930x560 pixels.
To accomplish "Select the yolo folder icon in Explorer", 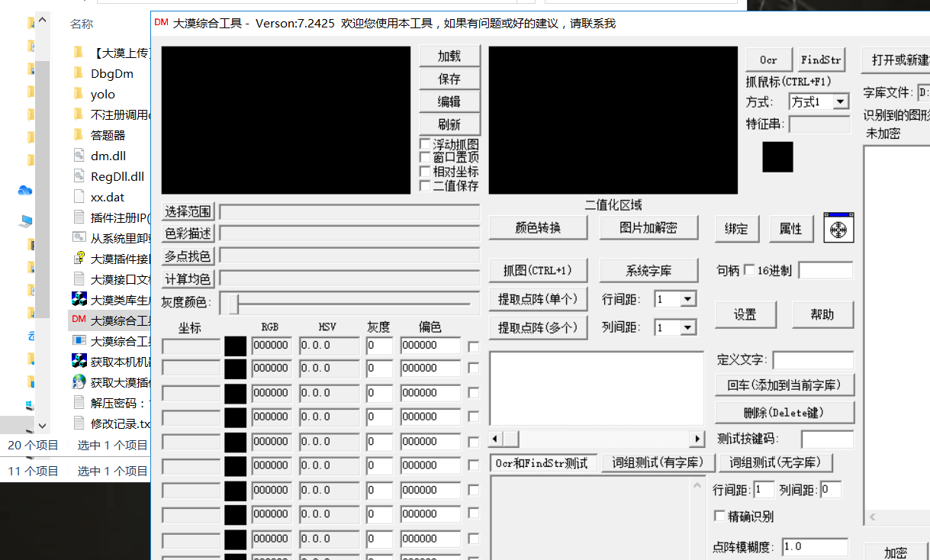I will [x=78, y=94].
